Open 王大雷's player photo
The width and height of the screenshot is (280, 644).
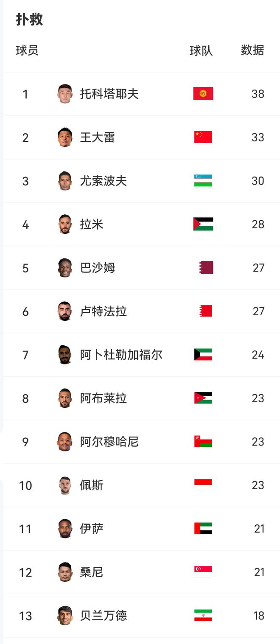pyautogui.click(x=65, y=137)
